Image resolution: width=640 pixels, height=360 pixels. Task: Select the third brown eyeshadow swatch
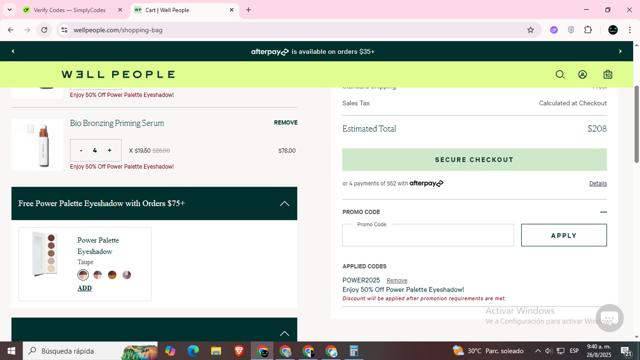coord(112,275)
